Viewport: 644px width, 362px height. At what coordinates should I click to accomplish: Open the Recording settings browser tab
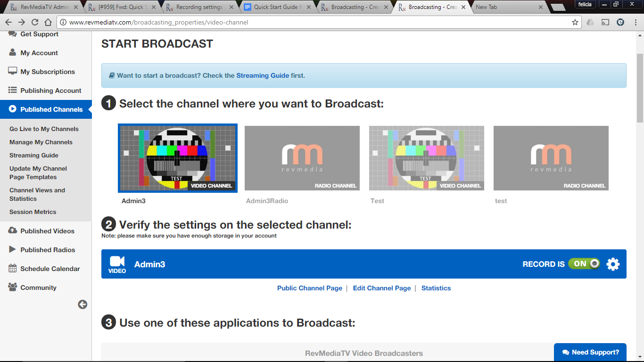(199, 7)
